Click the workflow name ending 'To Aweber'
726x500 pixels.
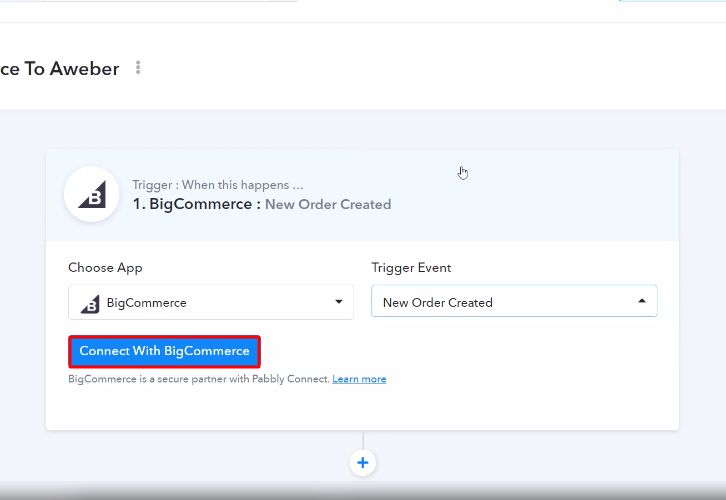coord(60,69)
